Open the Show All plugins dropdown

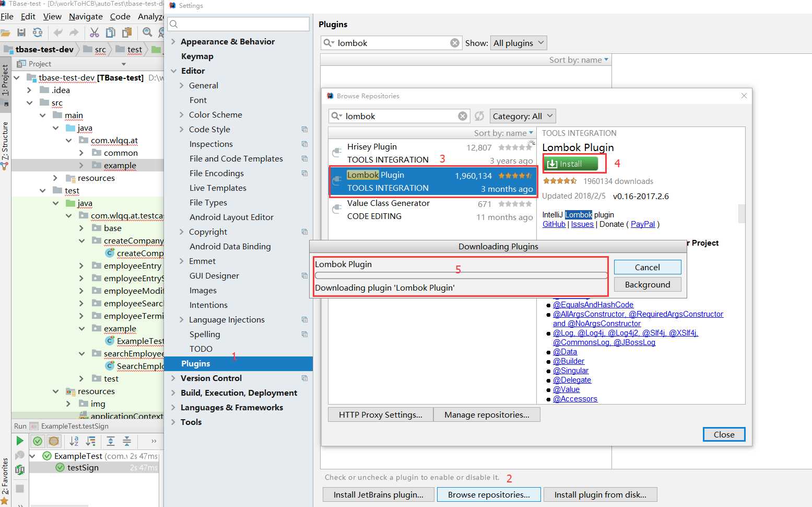[x=519, y=43]
